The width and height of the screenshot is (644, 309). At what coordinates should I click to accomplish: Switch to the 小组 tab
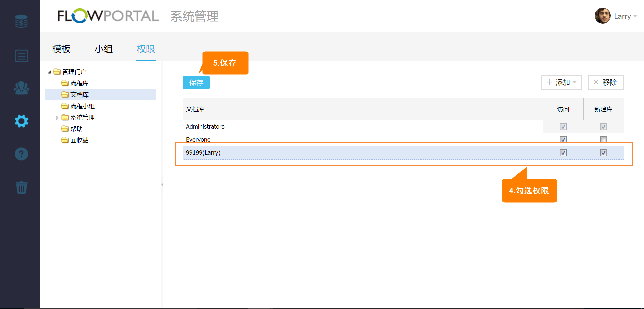(104, 49)
